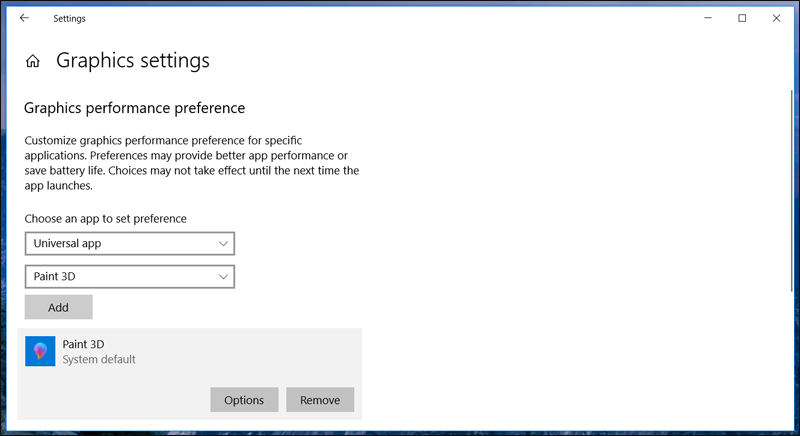Click the Settings title bar text
The height and width of the screenshot is (436, 800).
pos(69,18)
